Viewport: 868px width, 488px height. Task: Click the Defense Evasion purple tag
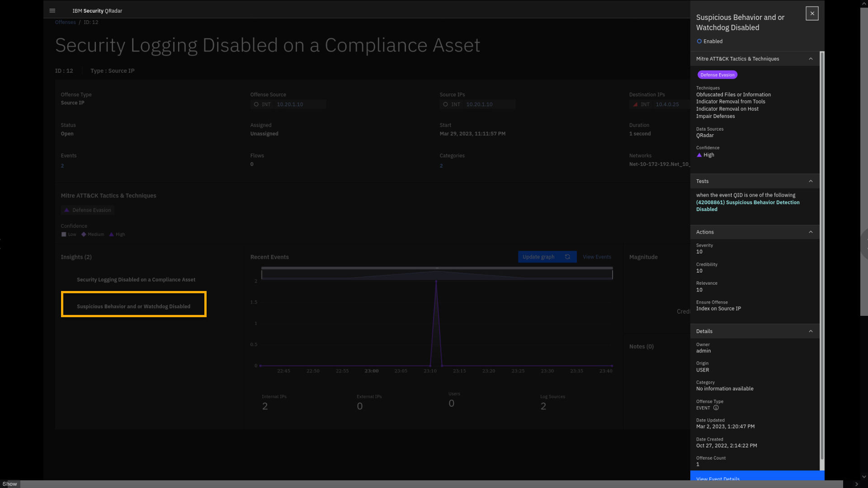tap(717, 75)
